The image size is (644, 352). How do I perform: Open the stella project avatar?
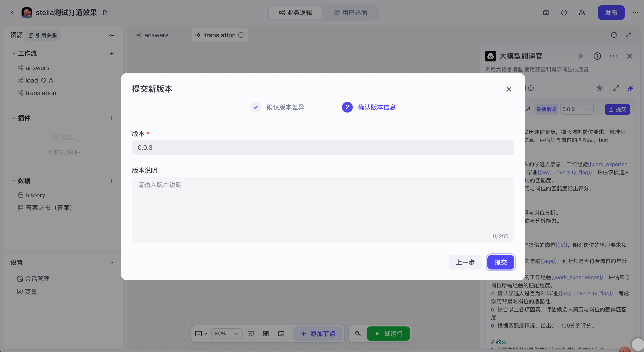pos(27,13)
